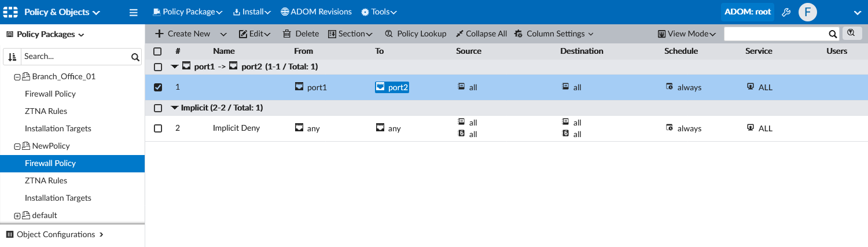
Task: Collapse the Branch_Office_01 package tree
Action: (17, 77)
